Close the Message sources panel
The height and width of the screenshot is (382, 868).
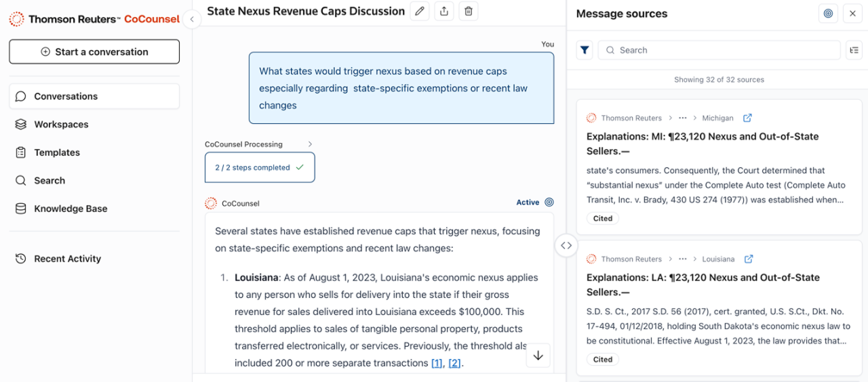coord(852,14)
